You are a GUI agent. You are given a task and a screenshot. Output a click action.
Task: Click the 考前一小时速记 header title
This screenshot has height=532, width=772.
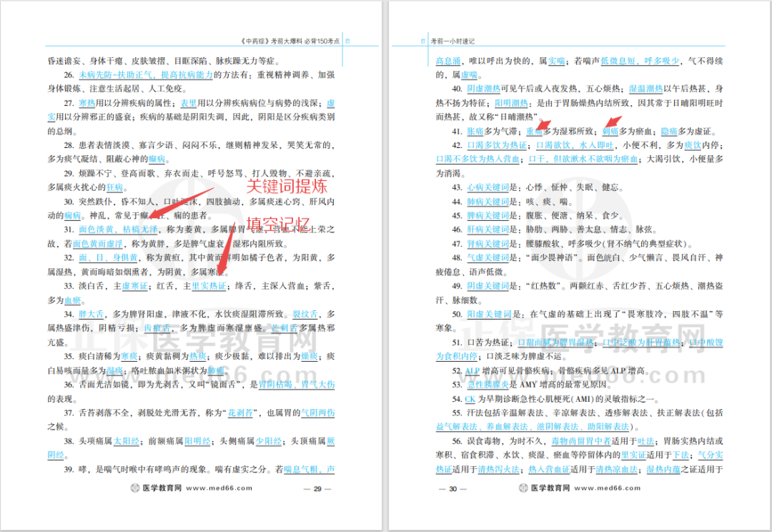tap(455, 41)
